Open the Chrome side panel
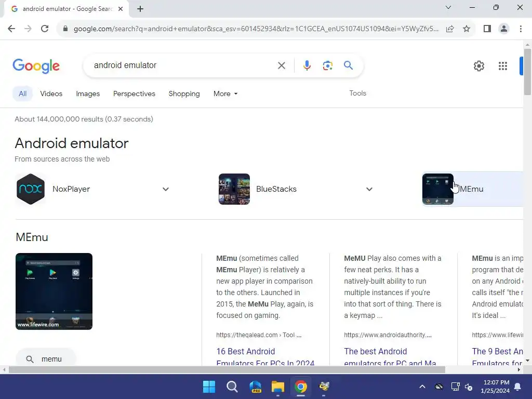Screen dimensions: 532x399 click(487, 29)
